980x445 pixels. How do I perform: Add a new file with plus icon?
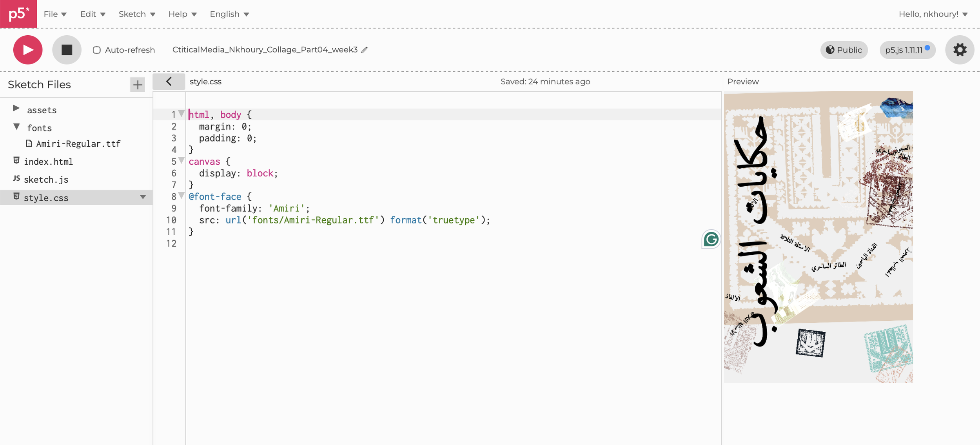tap(138, 85)
